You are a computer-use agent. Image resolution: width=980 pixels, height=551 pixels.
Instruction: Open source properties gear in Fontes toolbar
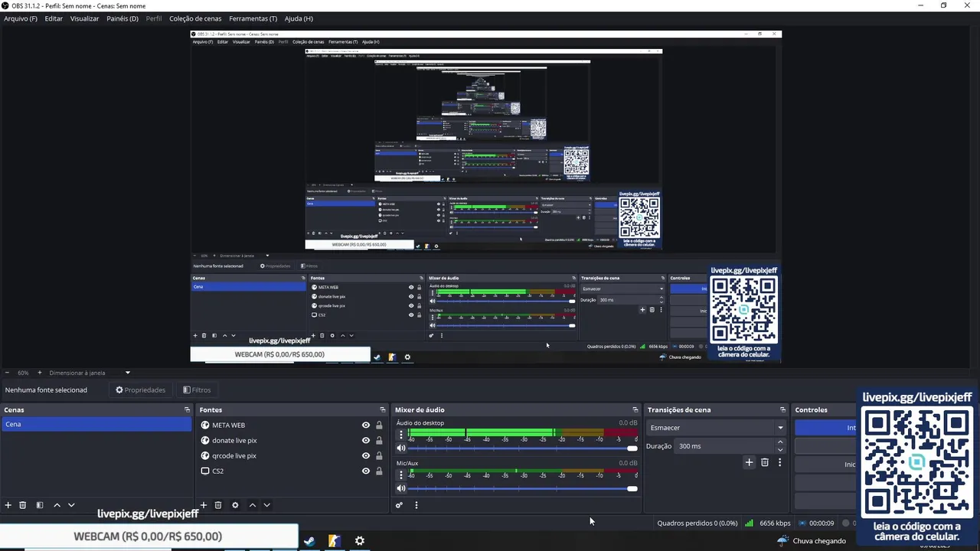(235, 505)
